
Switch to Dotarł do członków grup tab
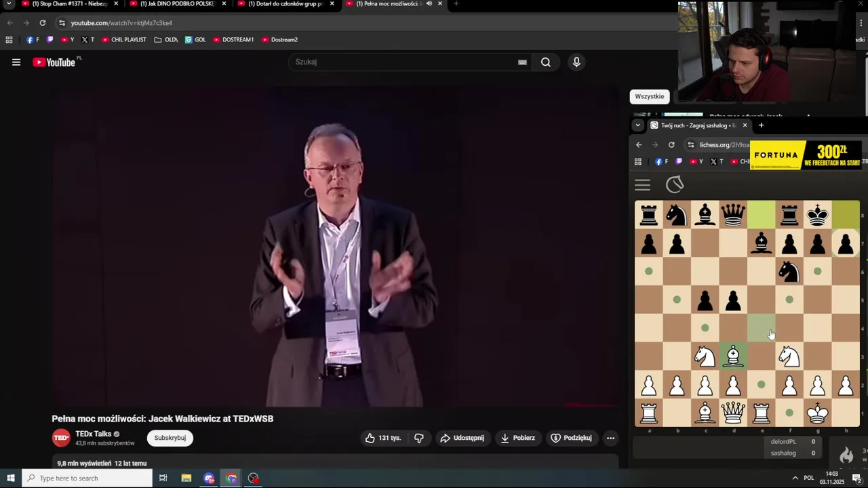click(285, 4)
